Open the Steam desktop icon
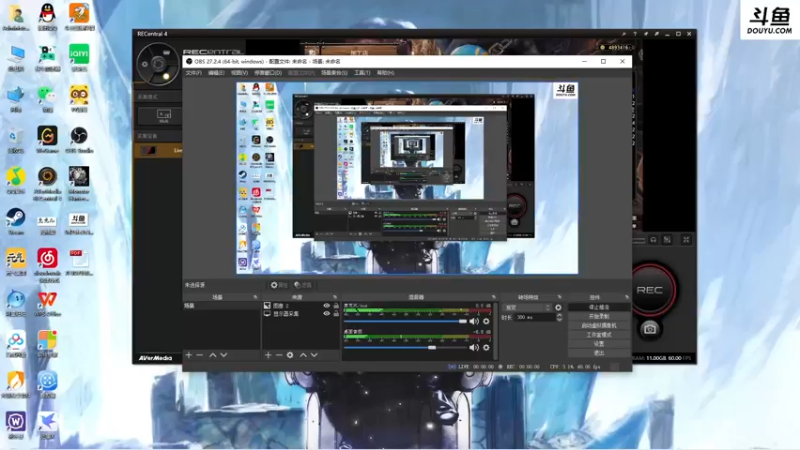Screen dimensions: 800x450 [15, 221]
